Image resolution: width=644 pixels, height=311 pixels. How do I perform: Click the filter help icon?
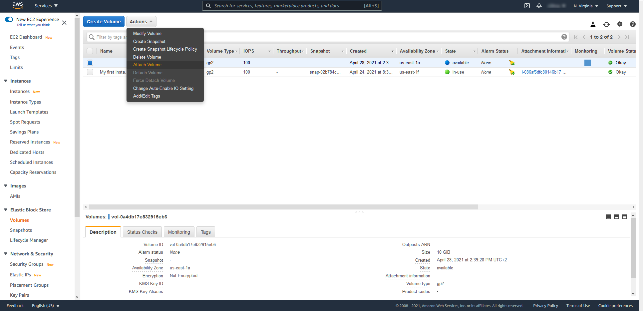pyautogui.click(x=564, y=37)
